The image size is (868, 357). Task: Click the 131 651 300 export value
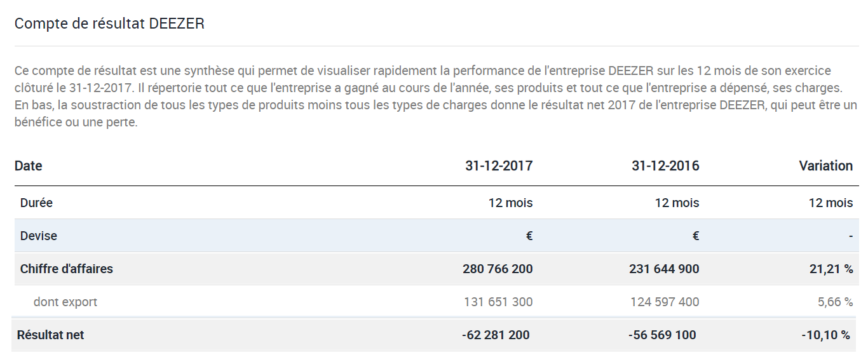(498, 302)
